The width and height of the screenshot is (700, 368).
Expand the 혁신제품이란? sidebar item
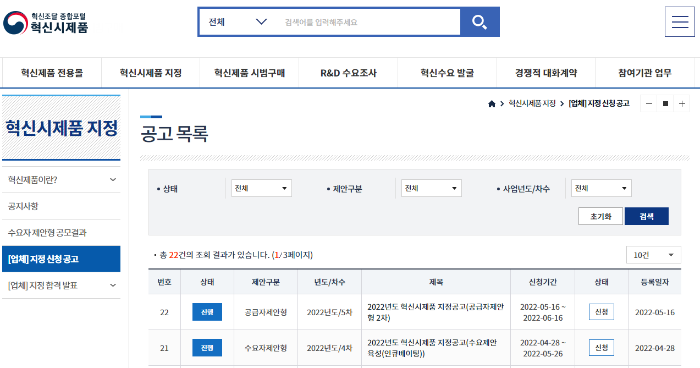[61, 180]
